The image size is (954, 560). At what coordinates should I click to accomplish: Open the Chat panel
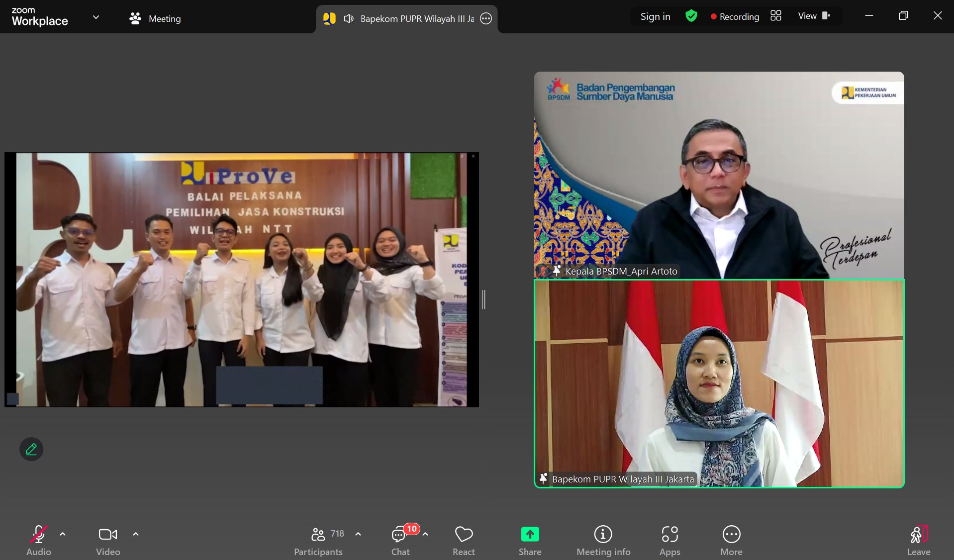tap(400, 541)
